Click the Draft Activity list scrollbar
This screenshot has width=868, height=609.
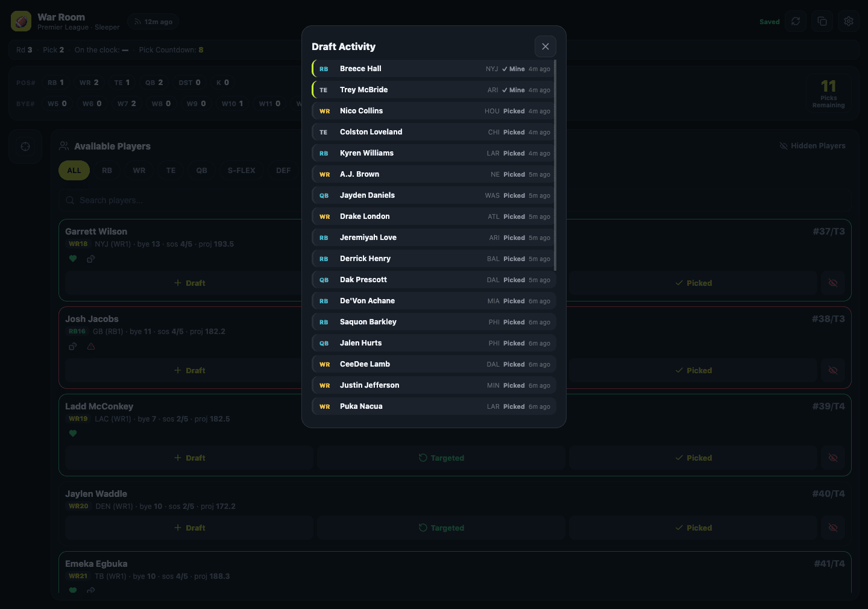pos(555,165)
